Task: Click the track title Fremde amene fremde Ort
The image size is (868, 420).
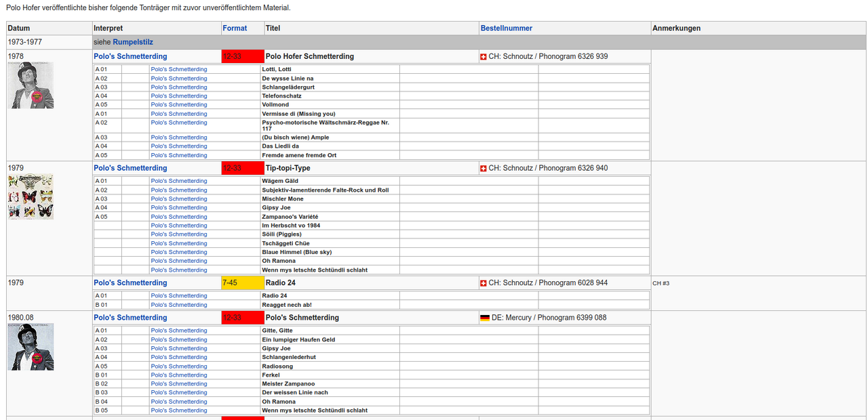Action: tap(299, 155)
